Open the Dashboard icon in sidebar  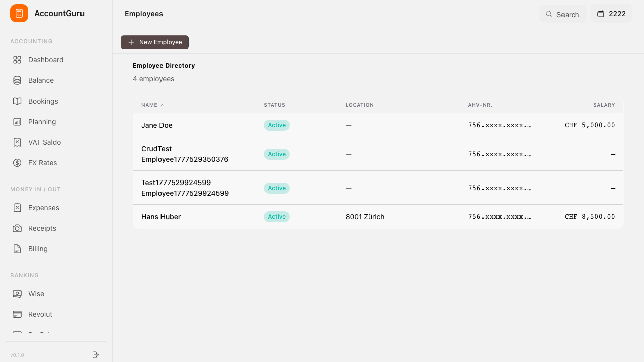(x=17, y=60)
